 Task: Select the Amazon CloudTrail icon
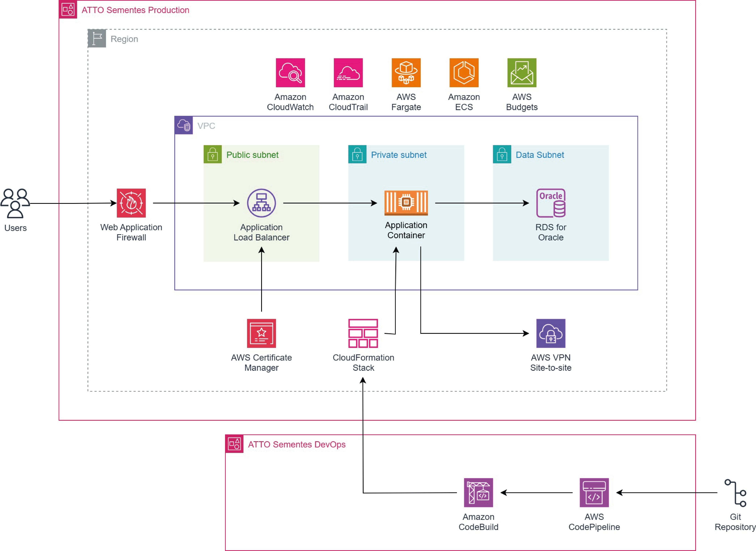click(348, 73)
